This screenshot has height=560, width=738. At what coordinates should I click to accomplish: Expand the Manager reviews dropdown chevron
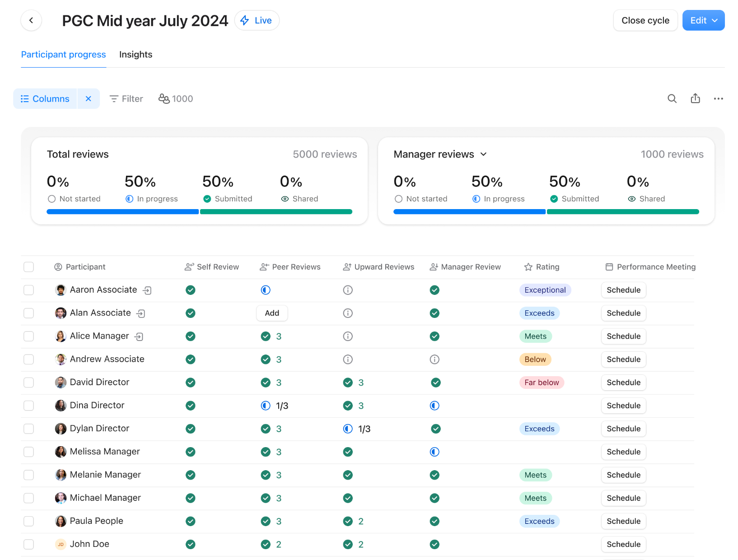(483, 154)
